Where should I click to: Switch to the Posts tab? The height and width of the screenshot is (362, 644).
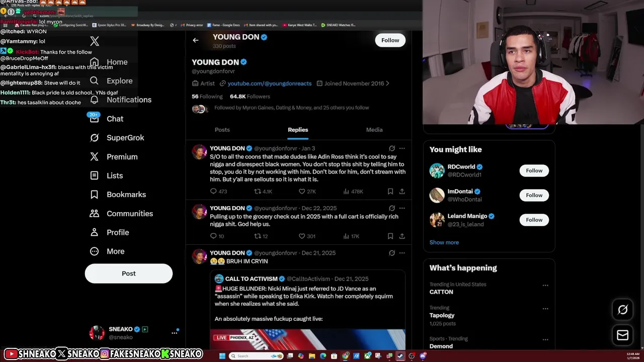(222, 130)
